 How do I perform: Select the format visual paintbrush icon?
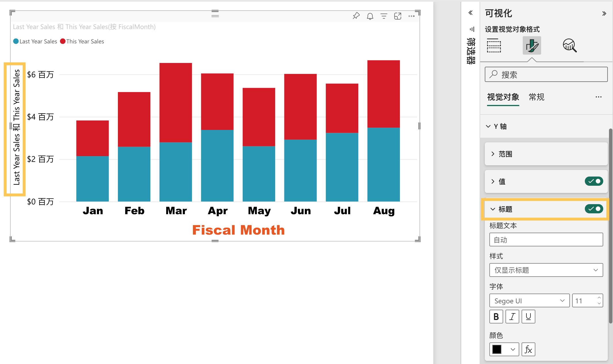(x=532, y=45)
